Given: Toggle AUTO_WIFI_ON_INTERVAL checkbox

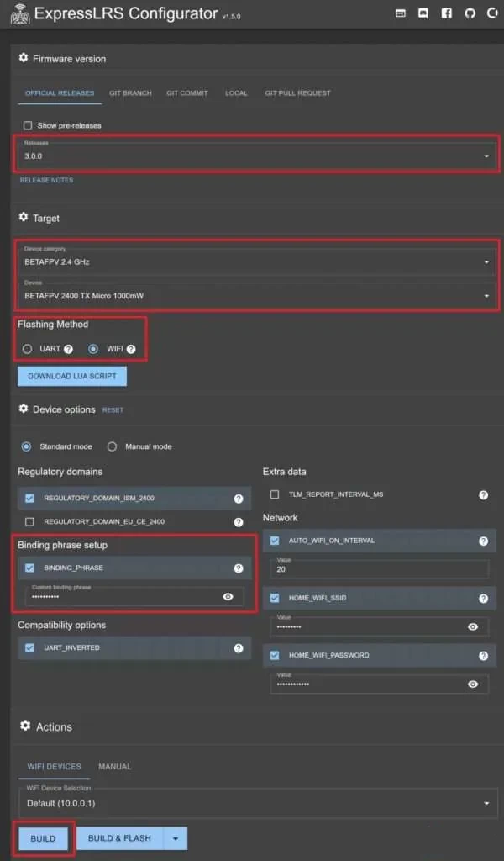Looking at the screenshot, I should [x=275, y=541].
